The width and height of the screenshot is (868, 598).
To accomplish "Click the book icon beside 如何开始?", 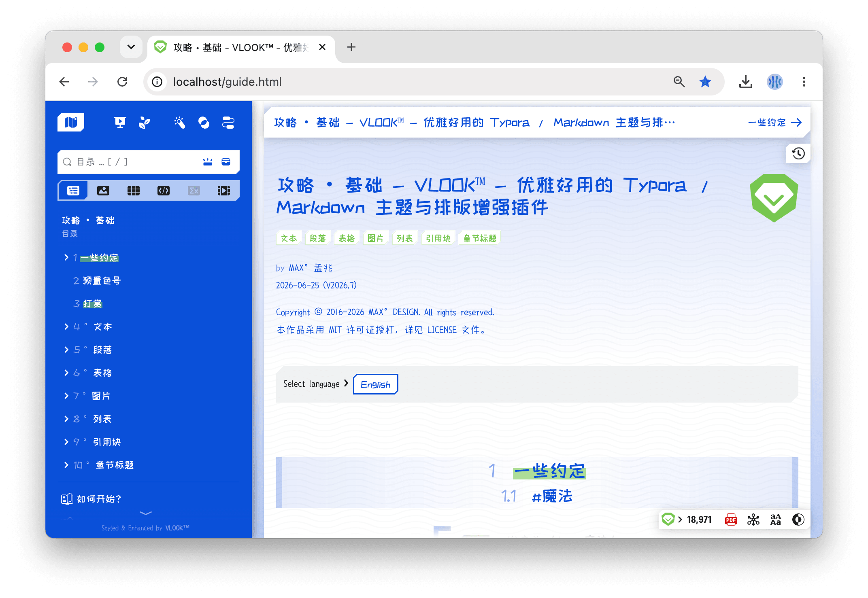I will (x=67, y=499).
